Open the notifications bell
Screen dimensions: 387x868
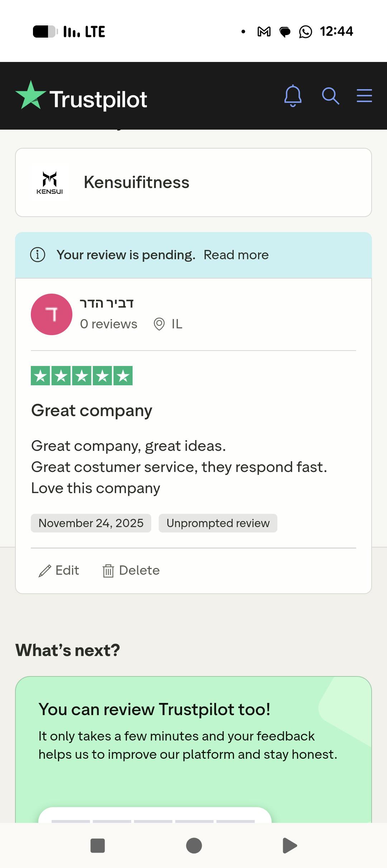[x=293, y=96]
